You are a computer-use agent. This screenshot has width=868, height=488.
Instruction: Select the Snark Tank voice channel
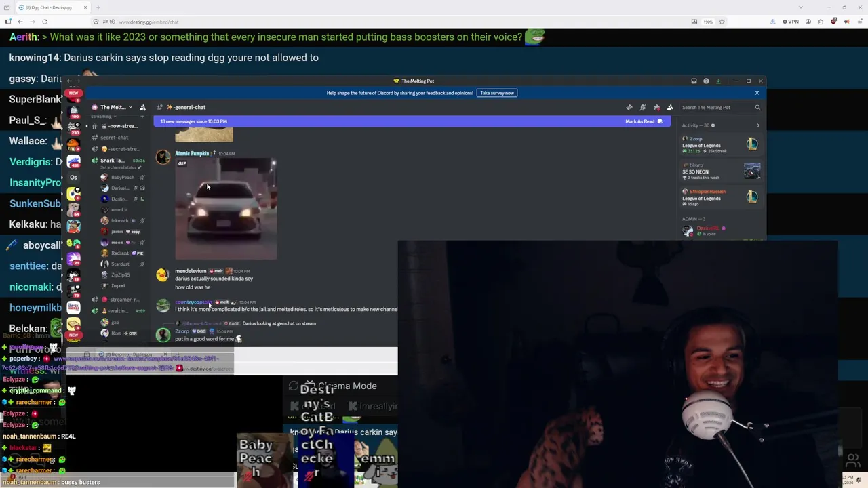119,161
